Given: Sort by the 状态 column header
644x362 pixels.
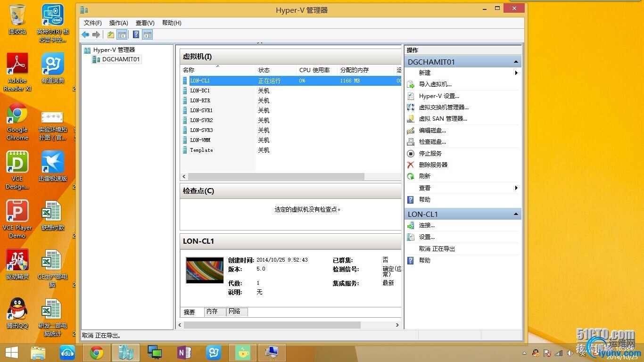Looking at the screenshot, I should coord(276,70).
